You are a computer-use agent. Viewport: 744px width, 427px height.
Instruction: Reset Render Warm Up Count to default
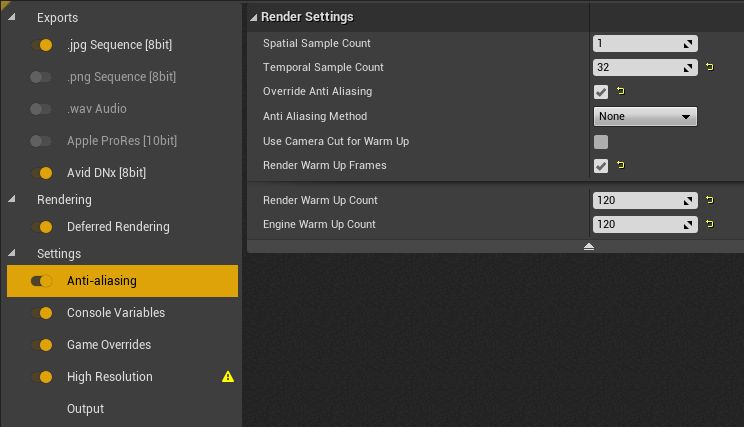pyautogui.click(x=710, y=200)
